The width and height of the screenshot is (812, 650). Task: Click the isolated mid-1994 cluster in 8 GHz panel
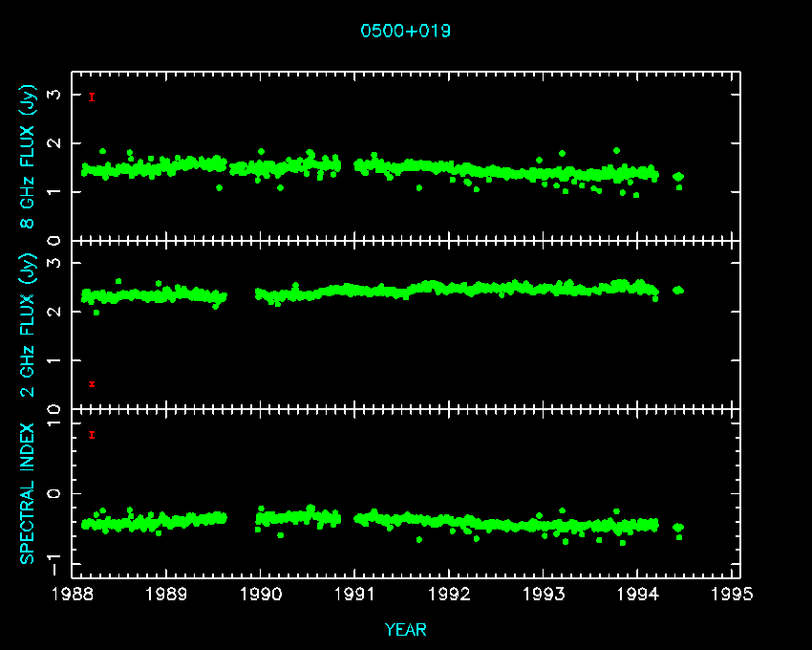click(678, 177)
